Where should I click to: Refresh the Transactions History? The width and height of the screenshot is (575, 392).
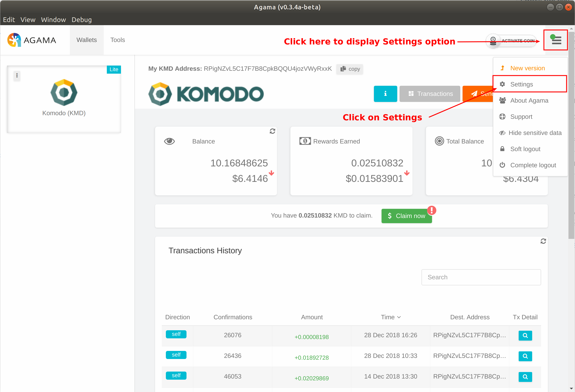point(543,241)
